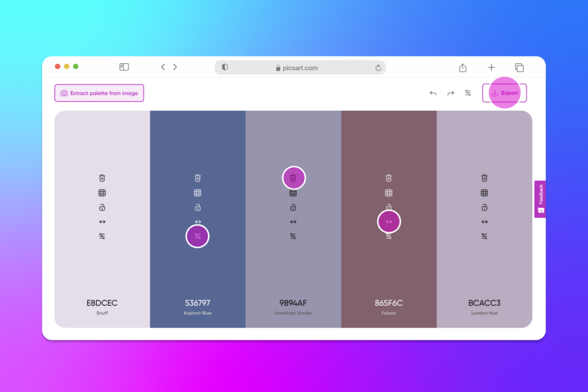Open palette settings with the top-right sliders icon
This screenshot has width=588, height=392.
467,92
